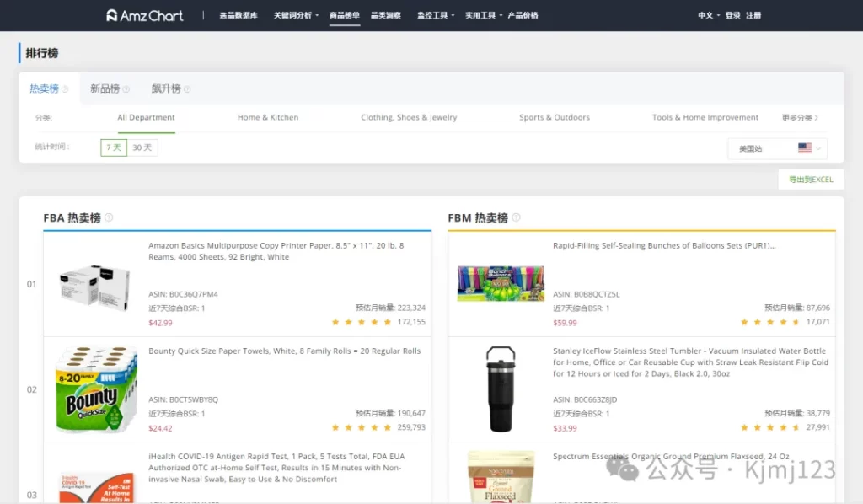Select the Sports & Outdoors category

555,117
